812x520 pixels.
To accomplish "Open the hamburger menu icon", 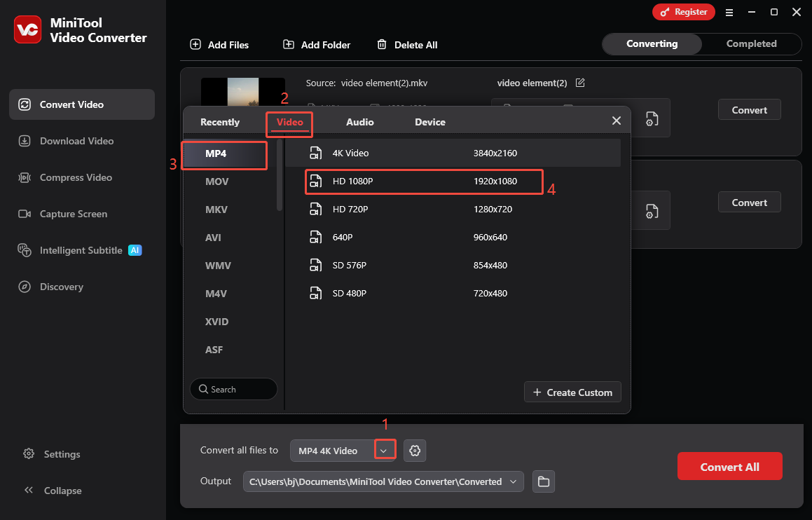I will point(729,13).
